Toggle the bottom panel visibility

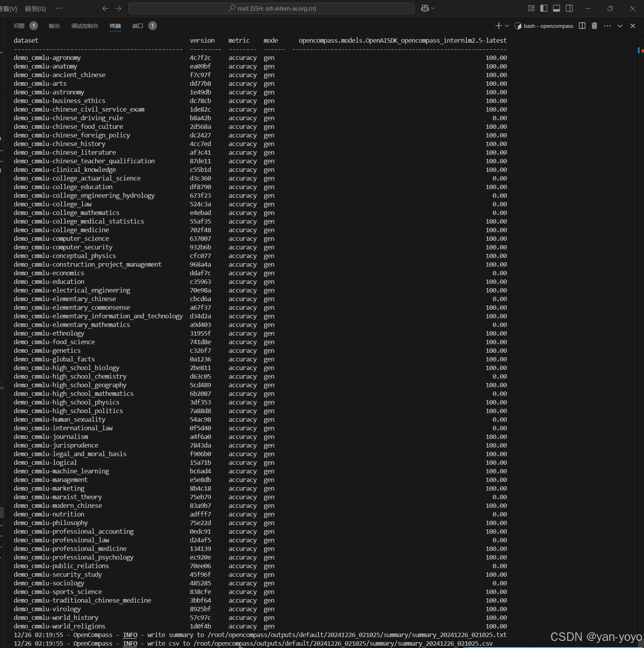[x=556, y=8]
